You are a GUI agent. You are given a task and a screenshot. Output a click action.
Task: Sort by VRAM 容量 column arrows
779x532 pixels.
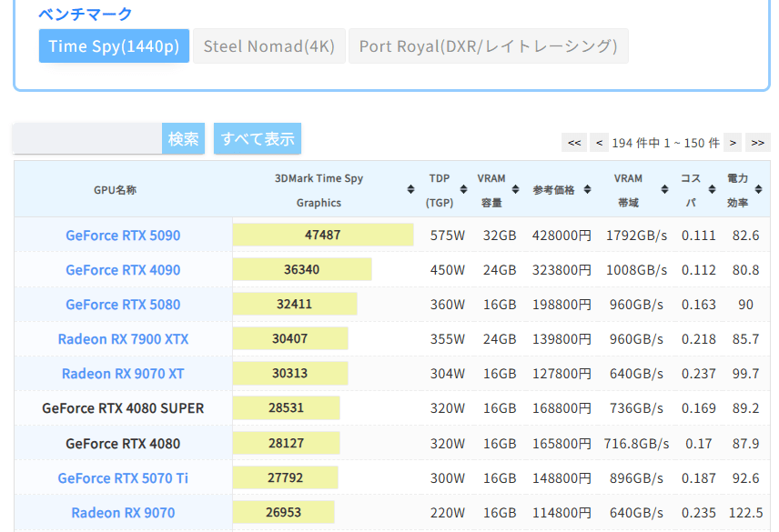point(515,189)
